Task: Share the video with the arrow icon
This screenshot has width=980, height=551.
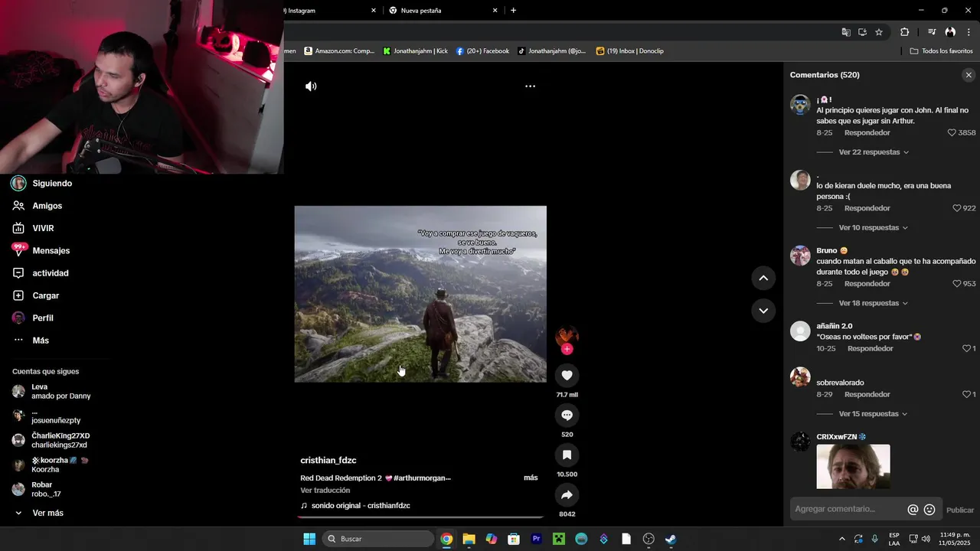Action: (x=567, y=494)
